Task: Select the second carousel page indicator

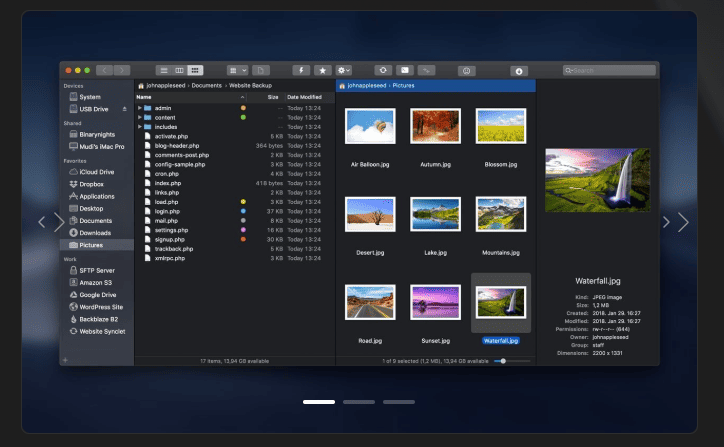Action: pos(359,402)
